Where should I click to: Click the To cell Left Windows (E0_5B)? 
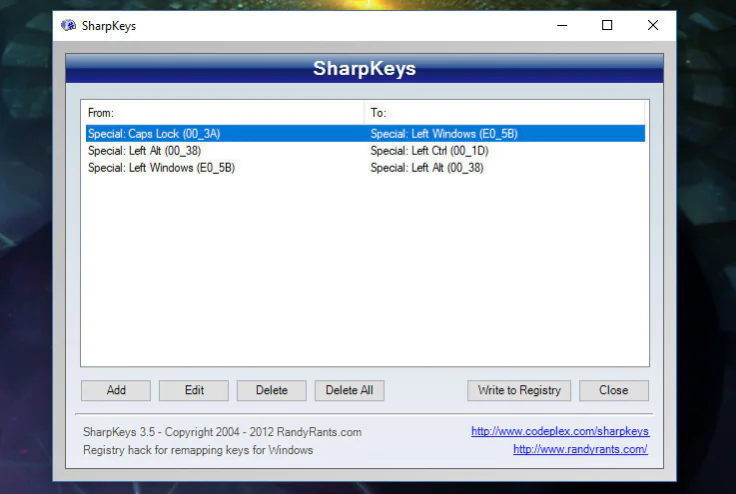(444, 134)
